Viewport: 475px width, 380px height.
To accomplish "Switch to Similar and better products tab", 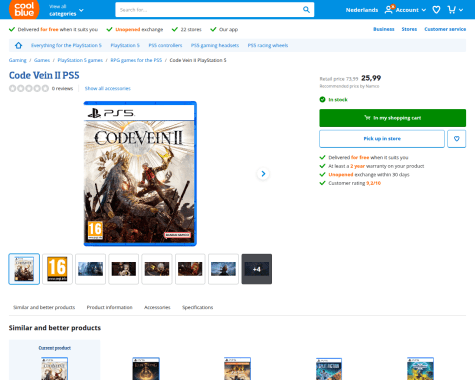I will pos(44,307).
